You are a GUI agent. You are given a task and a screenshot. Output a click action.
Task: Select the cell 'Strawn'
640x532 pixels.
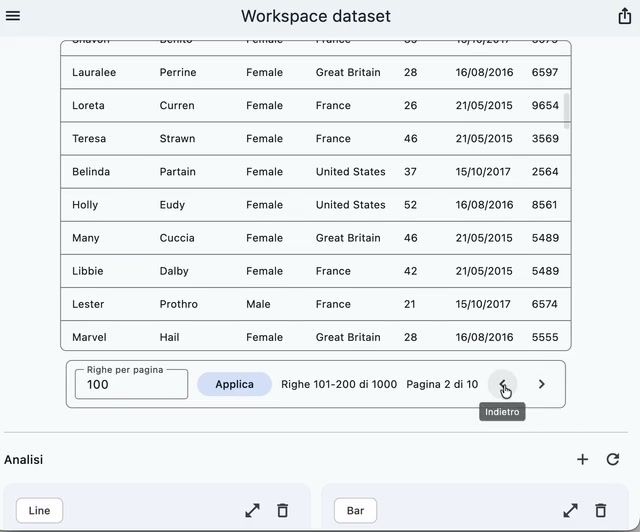tap(177, 138)
